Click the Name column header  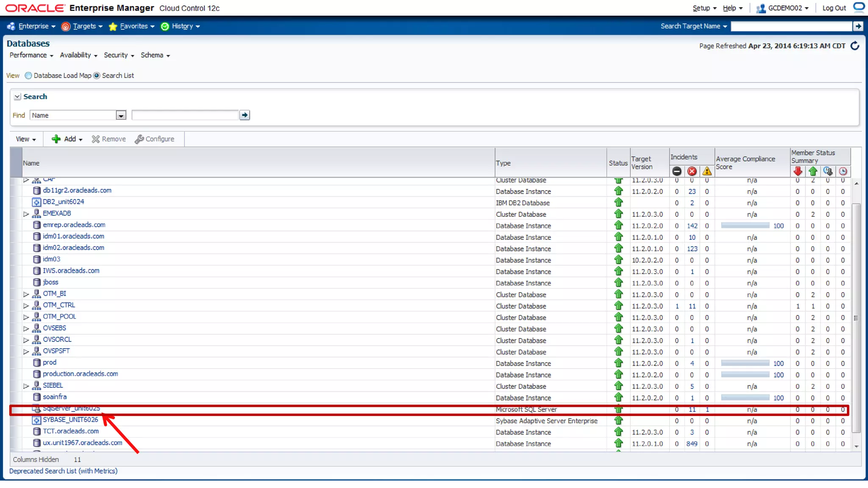[258, 163]
